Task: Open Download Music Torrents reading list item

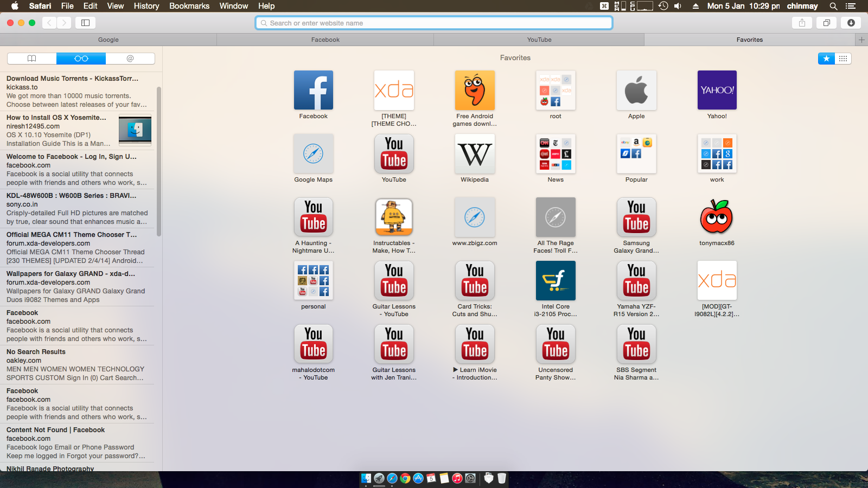Action: 77,92
